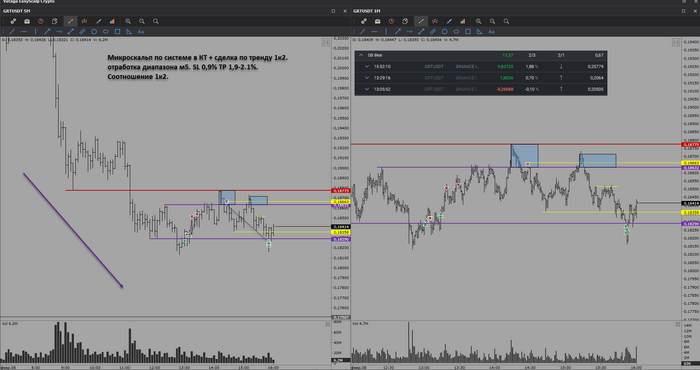Select the vertical line tool in GRTUSDT 5M window
700x370 pixels.
(35, 32)
